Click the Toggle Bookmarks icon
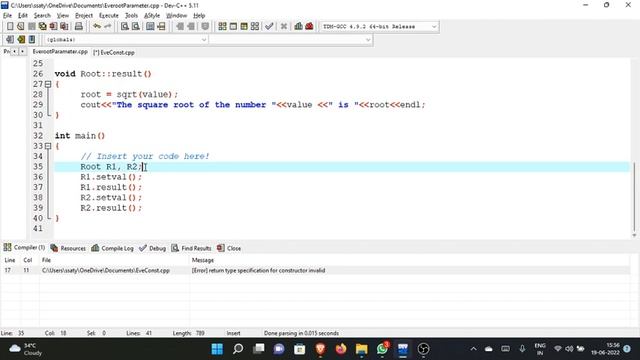This screenshot has width=640, height=360. tap(21, 40)
